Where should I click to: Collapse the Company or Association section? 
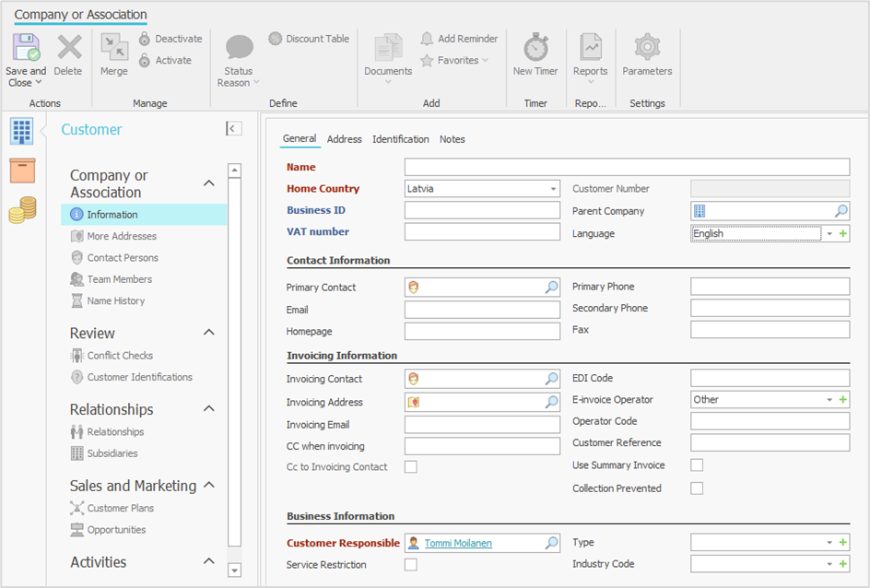coord(209,183)
